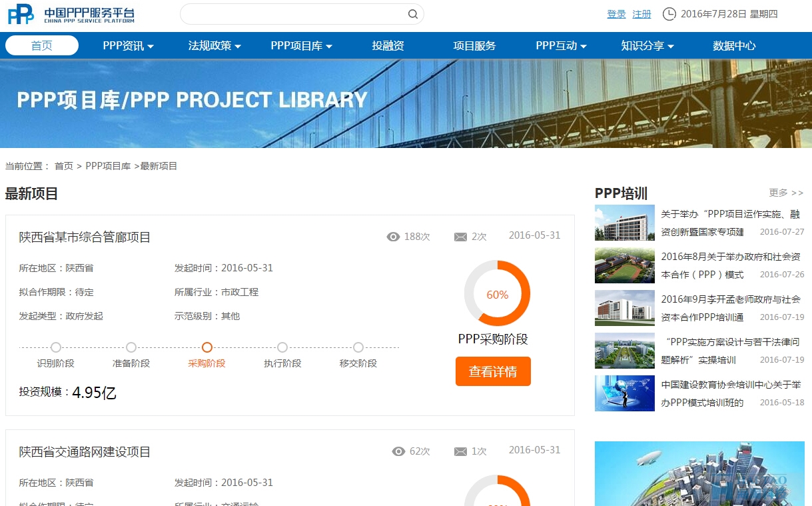Click the 60% progress ring

(x=497, y=293)
